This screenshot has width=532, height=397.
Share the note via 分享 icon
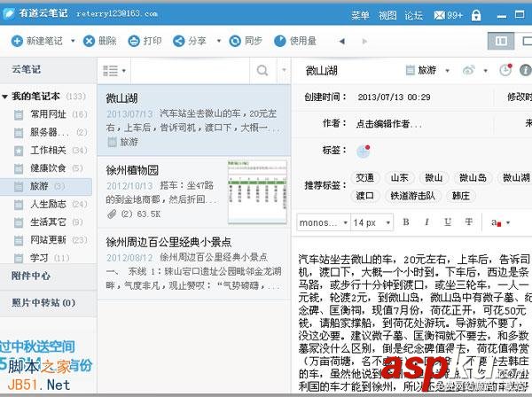coord(178,41)
